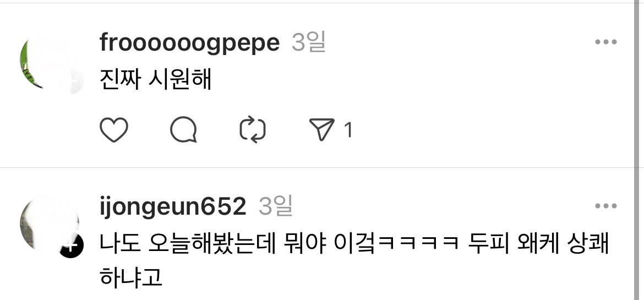Follow frooooogpepe via faded plus badge
This screenshot has height=300, width=644.
click(x=72, y=82)
